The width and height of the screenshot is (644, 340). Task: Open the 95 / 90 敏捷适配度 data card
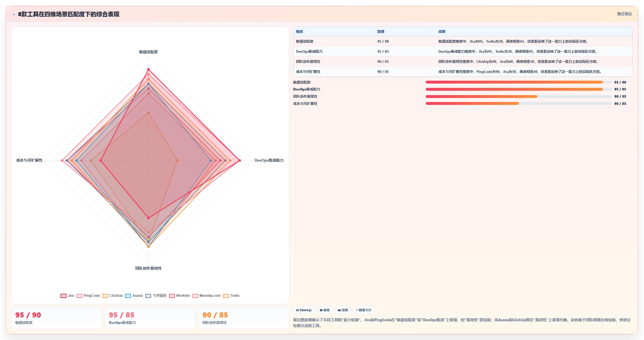(x=56, y=318)
